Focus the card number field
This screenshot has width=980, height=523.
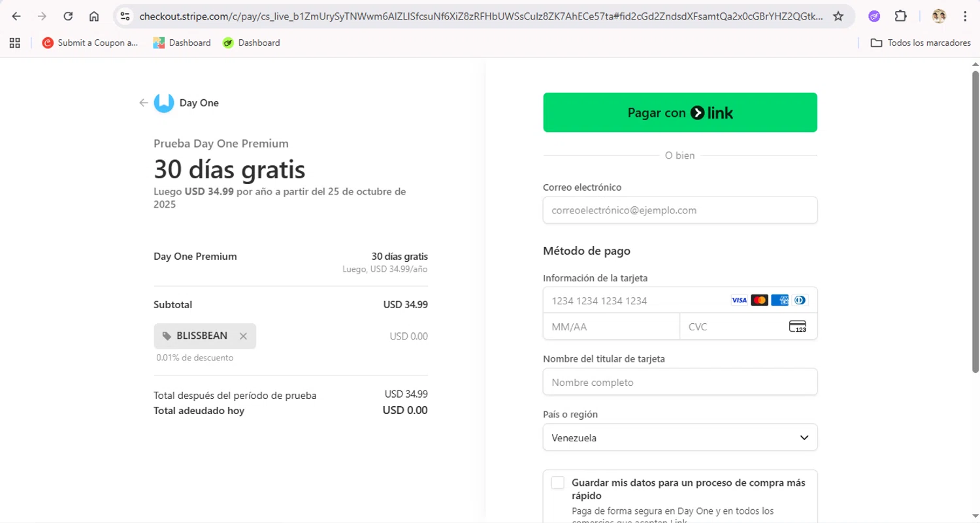(680, 300)
